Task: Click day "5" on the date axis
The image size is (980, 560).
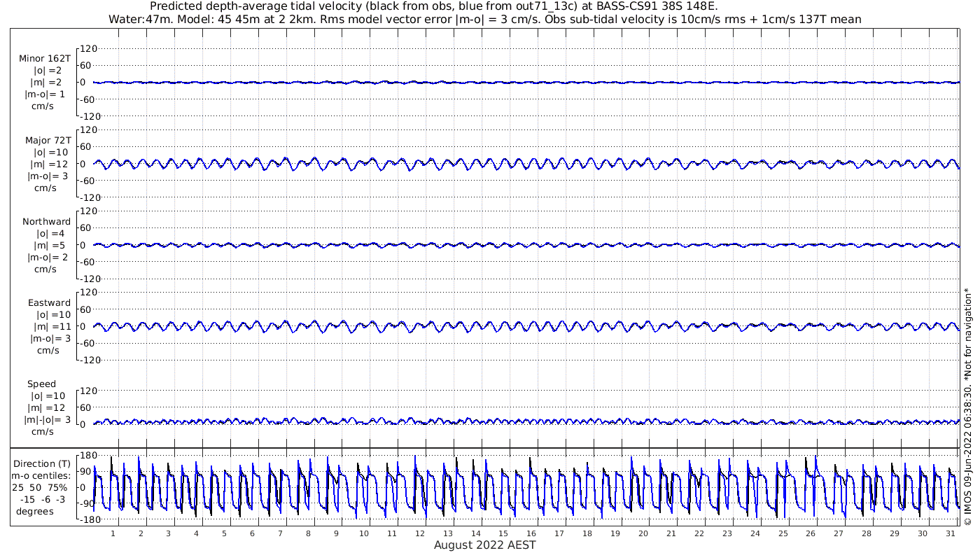Action: pyautogui.click(x=224, y=533)
